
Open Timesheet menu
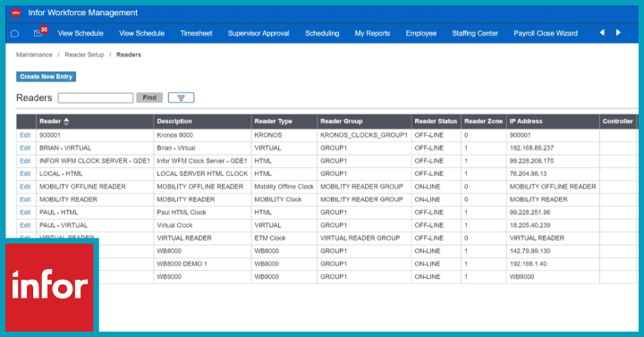[x=196, y=33]
